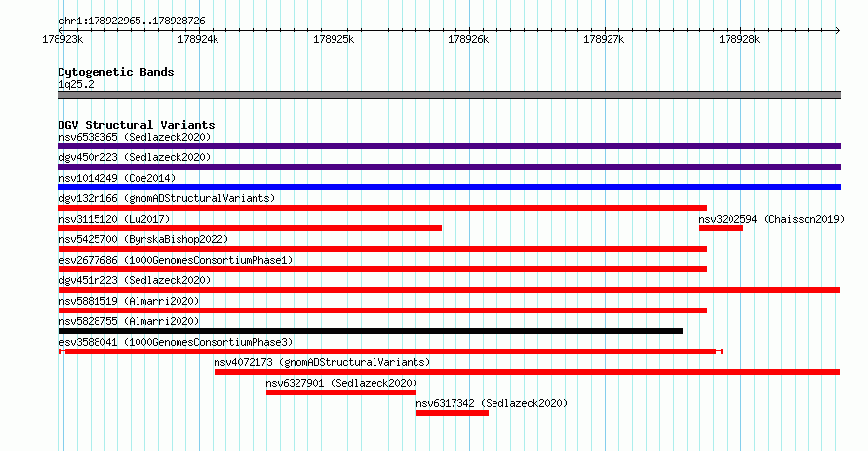Select red bar under nsv5881519
This screenshot has width=868, height=451.
coord(382,310)
